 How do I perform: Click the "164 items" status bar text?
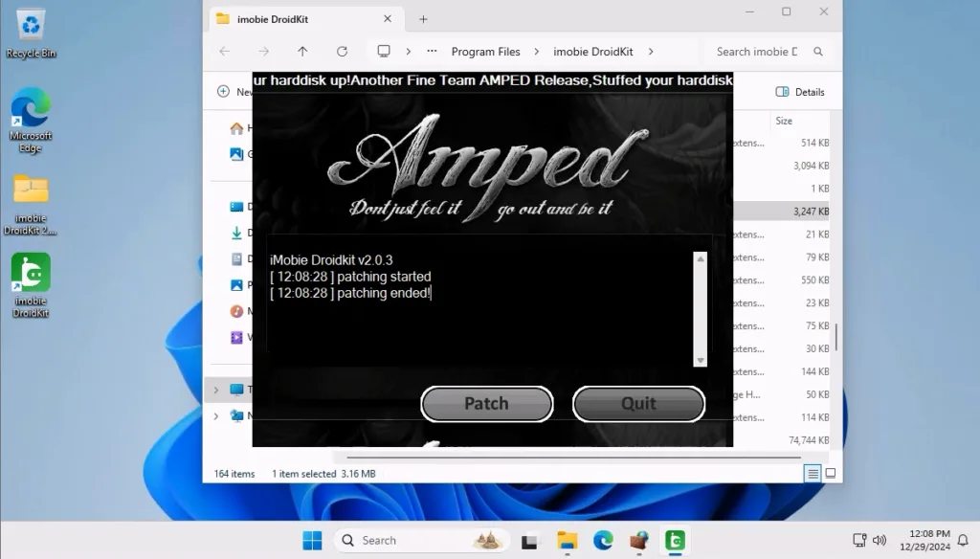coord(234,474)
